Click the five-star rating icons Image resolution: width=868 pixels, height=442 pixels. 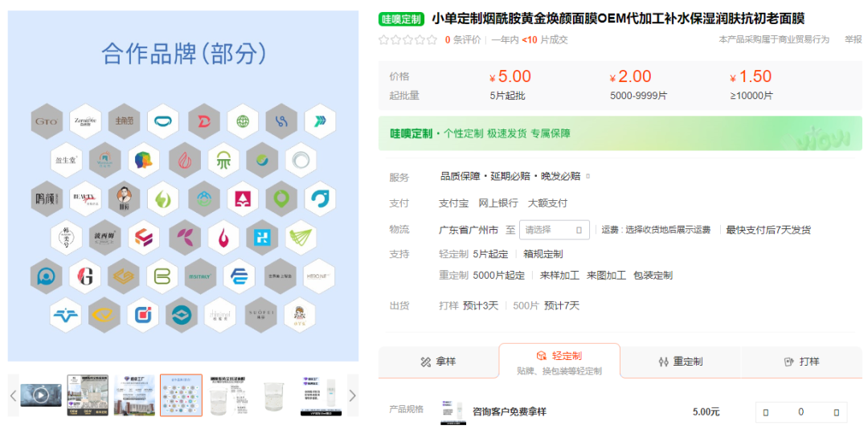click(407, 39)
